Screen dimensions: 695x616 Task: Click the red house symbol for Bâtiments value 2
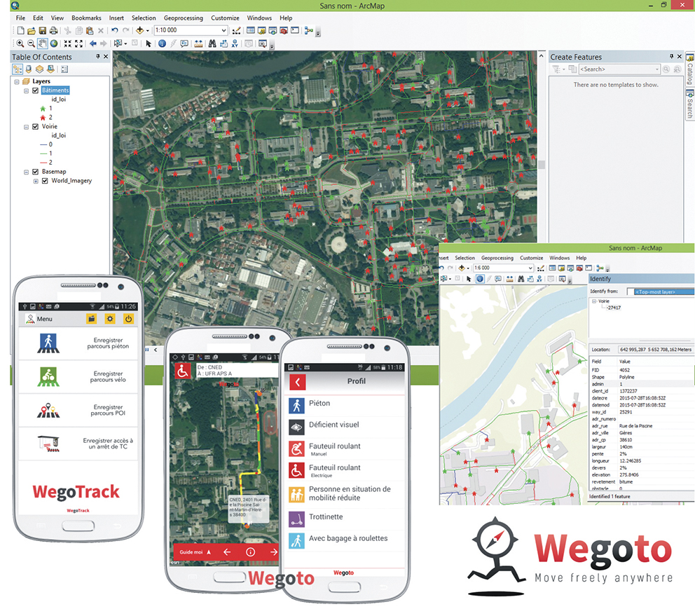click(43, 118)
